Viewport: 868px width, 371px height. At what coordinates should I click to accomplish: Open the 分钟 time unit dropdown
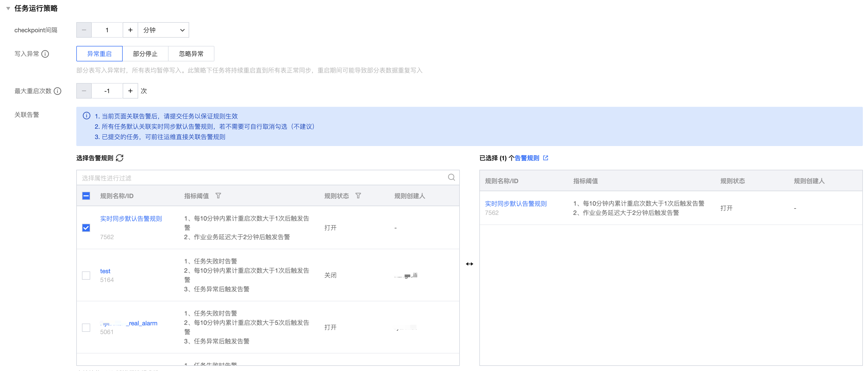click(163, 30)
